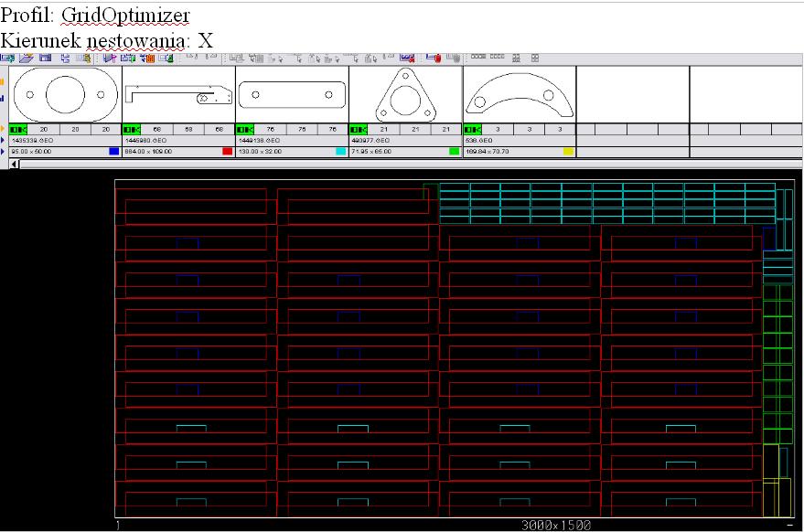Select the long L-shaped bracket part preview

(x=178, y=94)
